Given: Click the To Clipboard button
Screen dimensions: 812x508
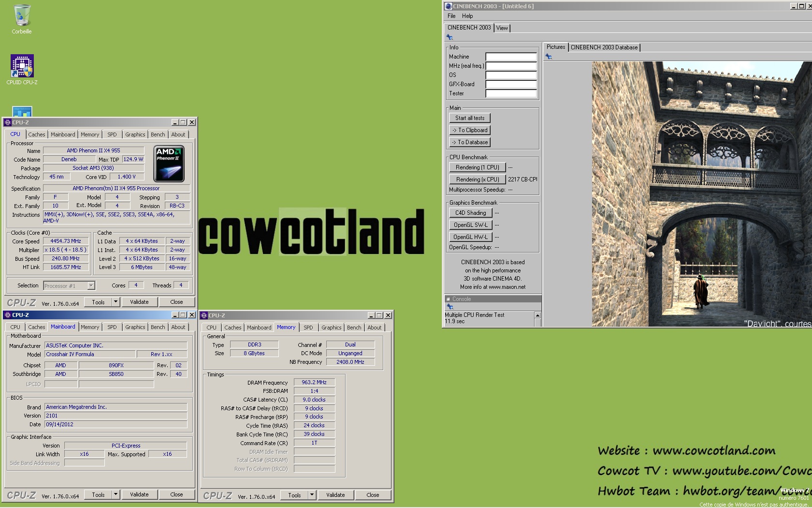Looking at the screenshot, I should [x=470, y=130].
